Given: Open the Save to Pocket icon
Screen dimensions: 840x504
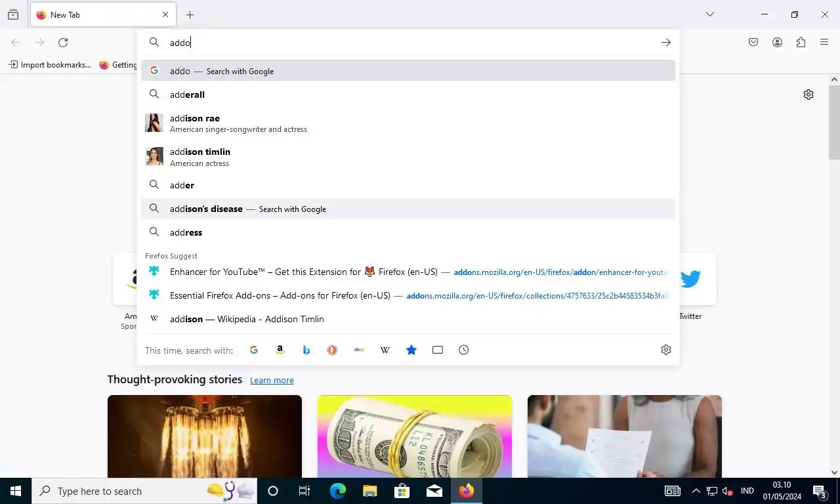Looking at the screenshot, I should click(753, 43).
